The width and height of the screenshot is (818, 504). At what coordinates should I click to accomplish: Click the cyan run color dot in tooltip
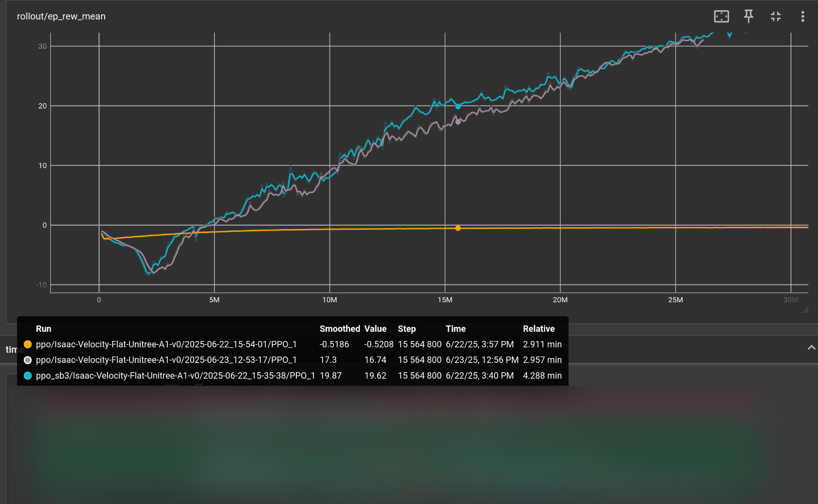(x=28, y=376)
